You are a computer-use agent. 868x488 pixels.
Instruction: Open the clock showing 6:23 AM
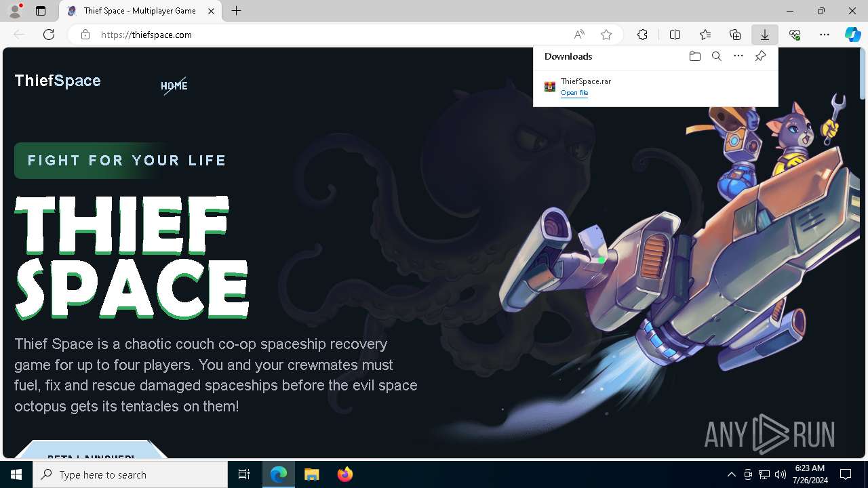click(x=811, y=474)
